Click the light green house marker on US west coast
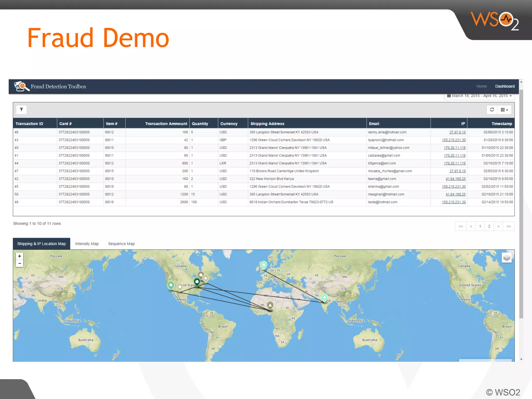 [171, 285]
